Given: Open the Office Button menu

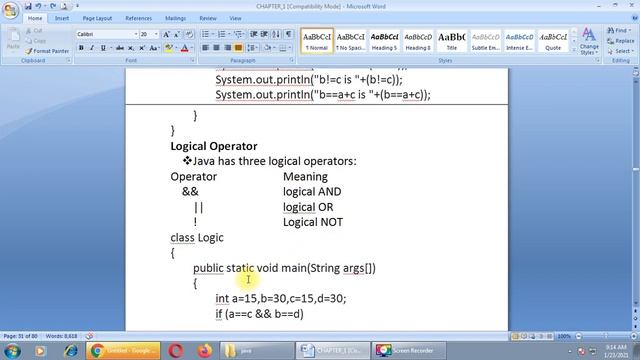Looking at the screenshot, I should coord(11,10).
